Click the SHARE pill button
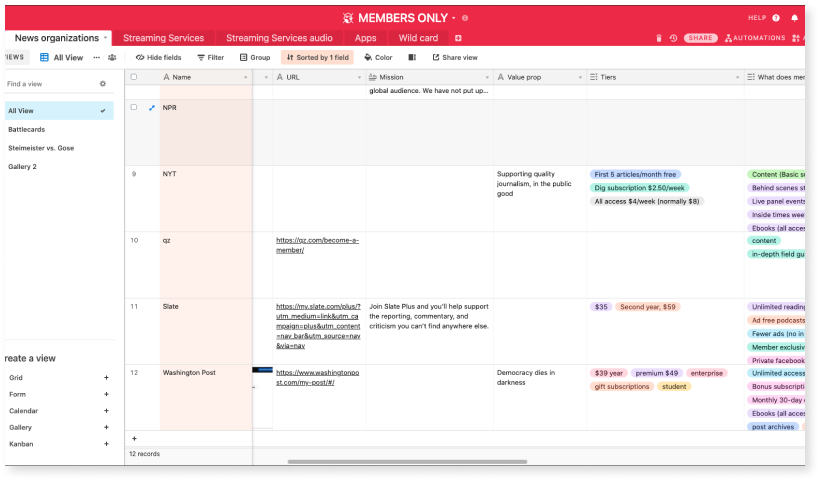Image resolution: width=821 pixels, height=481 pixels. point(701,38)
